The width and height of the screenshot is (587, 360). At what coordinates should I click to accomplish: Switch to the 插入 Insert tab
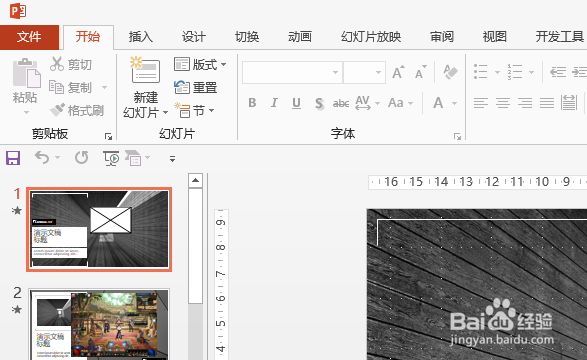[141, 37]
